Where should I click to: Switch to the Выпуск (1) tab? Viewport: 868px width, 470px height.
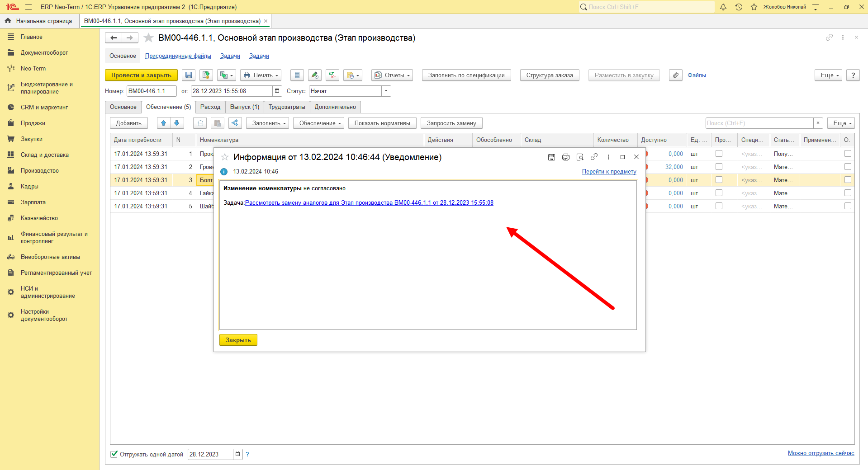pyautogui.click(x=245, y=107)
